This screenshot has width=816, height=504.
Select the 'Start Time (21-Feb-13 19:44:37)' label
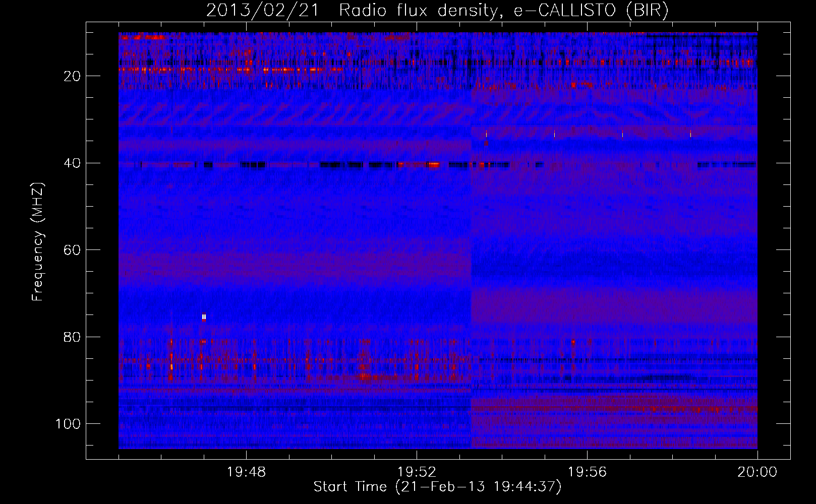437,487
